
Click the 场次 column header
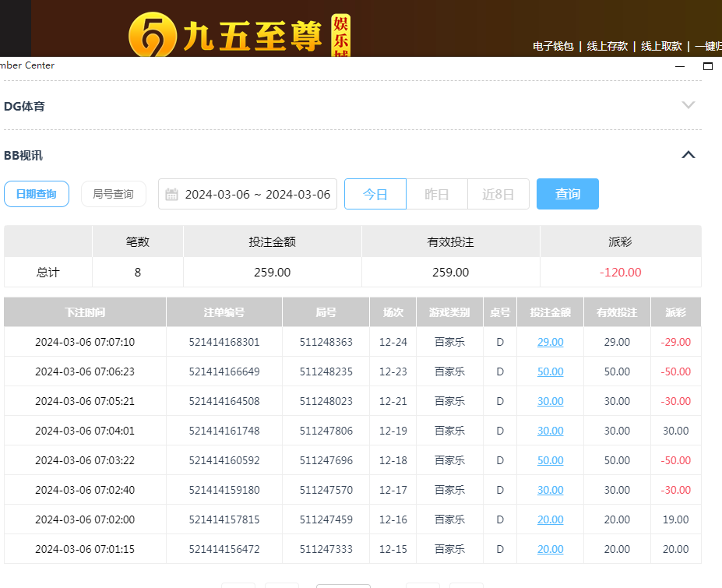click(x=393, y=312)
